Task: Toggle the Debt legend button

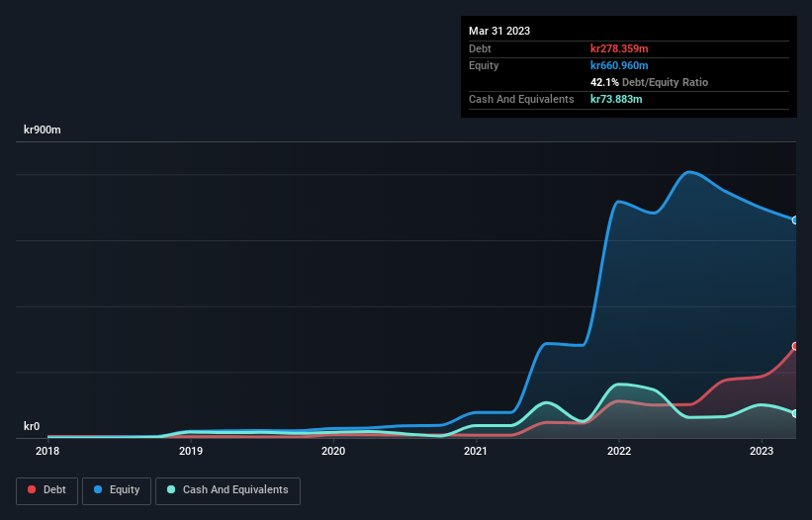Action: 46,490
